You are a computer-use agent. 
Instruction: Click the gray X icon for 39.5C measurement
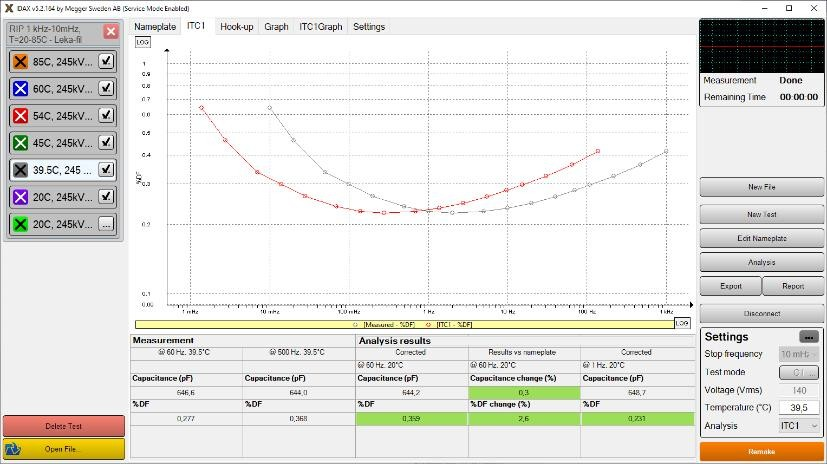pos(19,170)
